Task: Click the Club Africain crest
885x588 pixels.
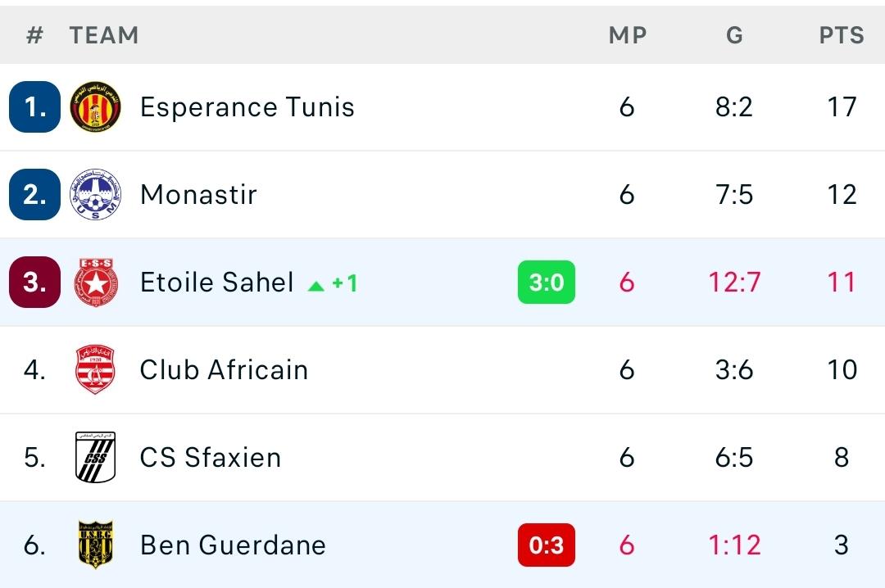Action: [x=95, y=369]
